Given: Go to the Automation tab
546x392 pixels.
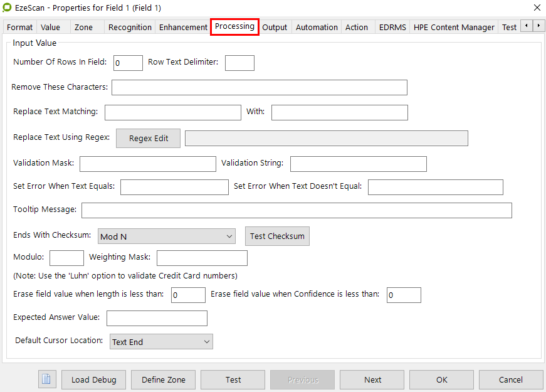Looking at the screenshot, I should [x=317, y=27].
